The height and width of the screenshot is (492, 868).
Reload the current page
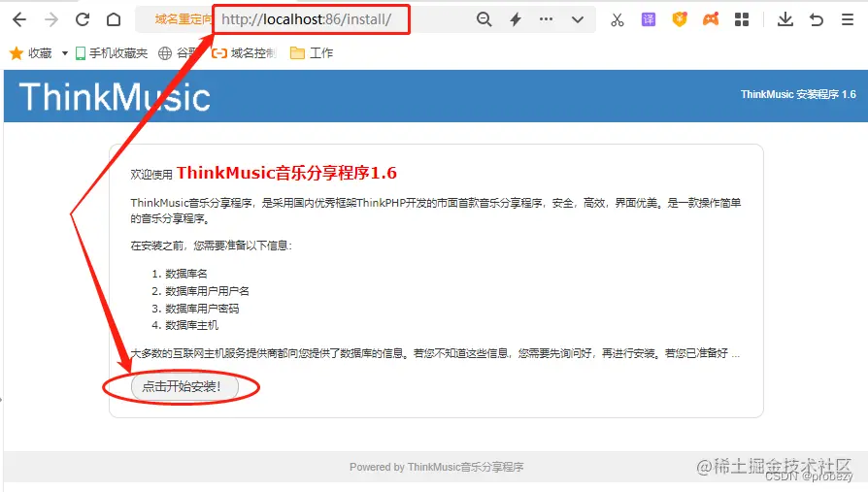83,20
